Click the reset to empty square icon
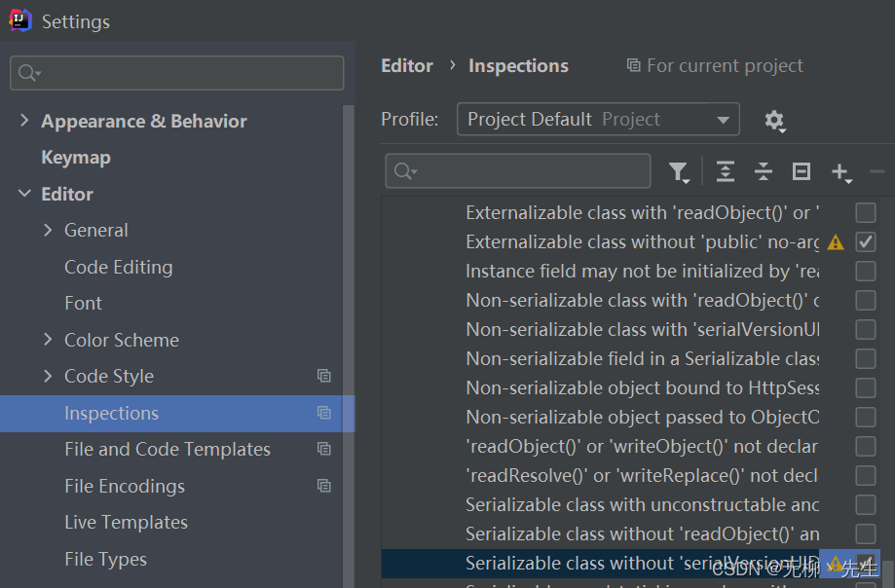895x588 pixels. tap(802, 172)
